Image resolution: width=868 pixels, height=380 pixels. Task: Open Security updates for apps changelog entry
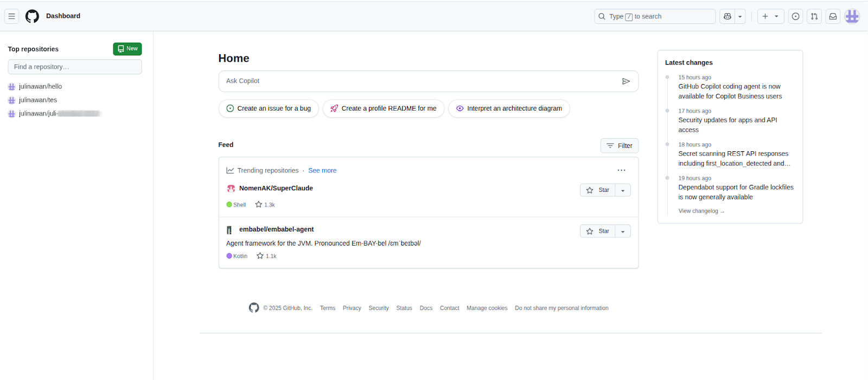(727, 125)
